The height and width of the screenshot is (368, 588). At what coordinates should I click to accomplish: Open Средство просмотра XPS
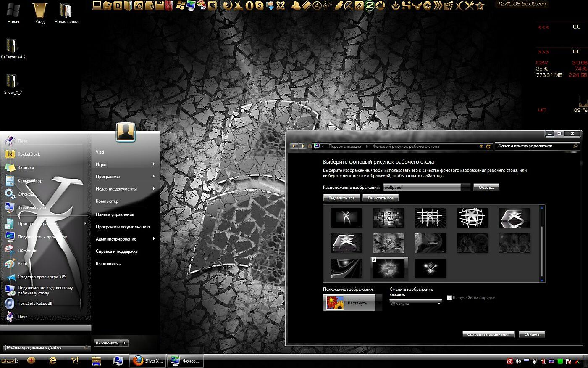pos(45,277)
